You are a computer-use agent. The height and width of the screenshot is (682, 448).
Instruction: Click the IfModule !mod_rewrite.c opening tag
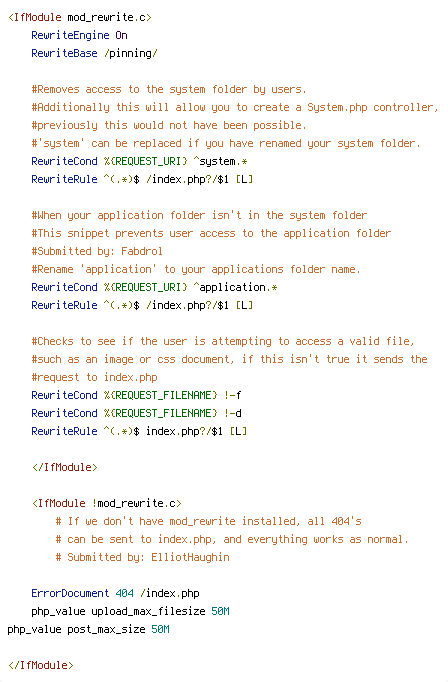[107, 503]
